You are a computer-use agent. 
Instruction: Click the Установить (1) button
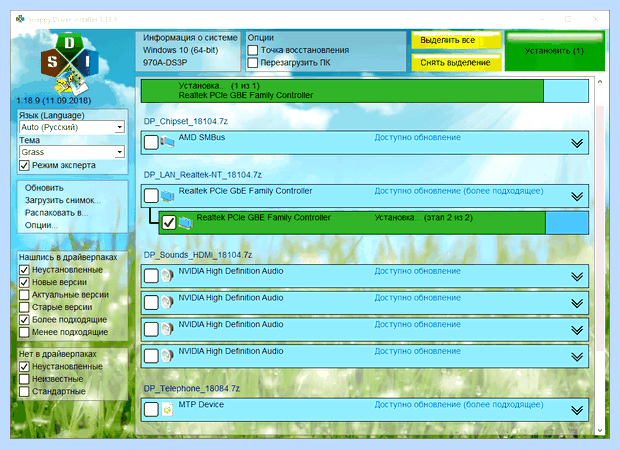(554, 51)
